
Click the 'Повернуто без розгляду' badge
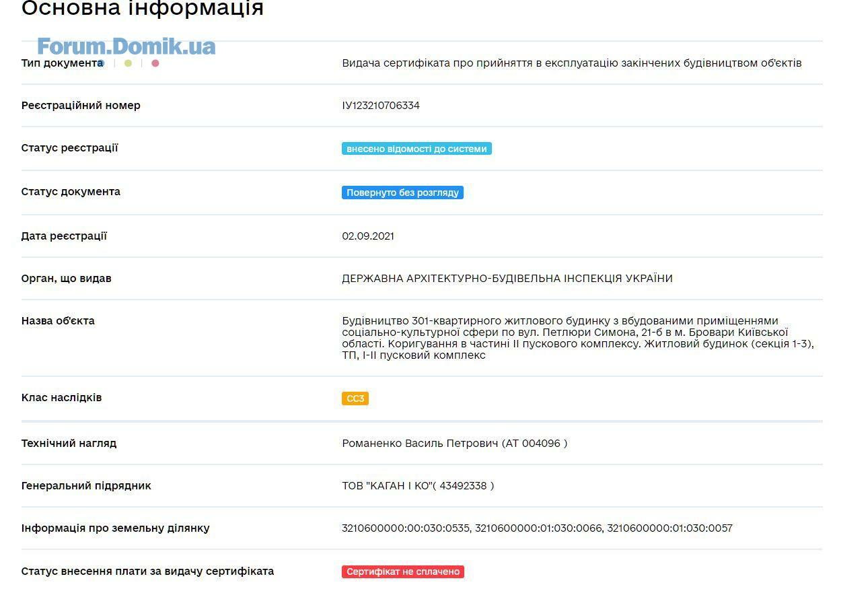(x=402, y=193)
